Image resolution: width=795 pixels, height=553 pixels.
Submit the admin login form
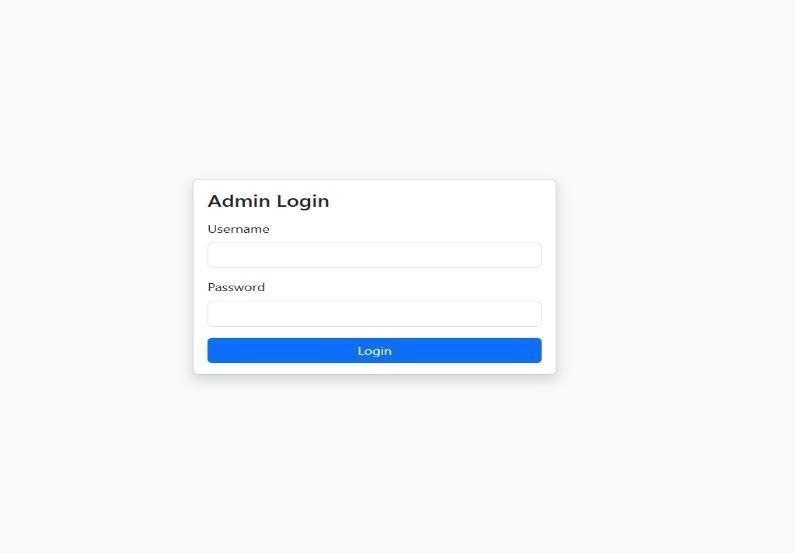[374, 350]
